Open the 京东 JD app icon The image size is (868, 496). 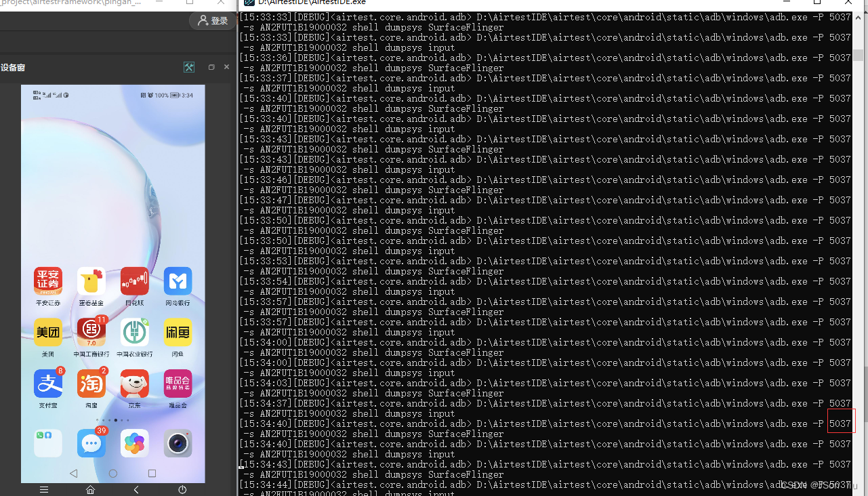point(135,384)
